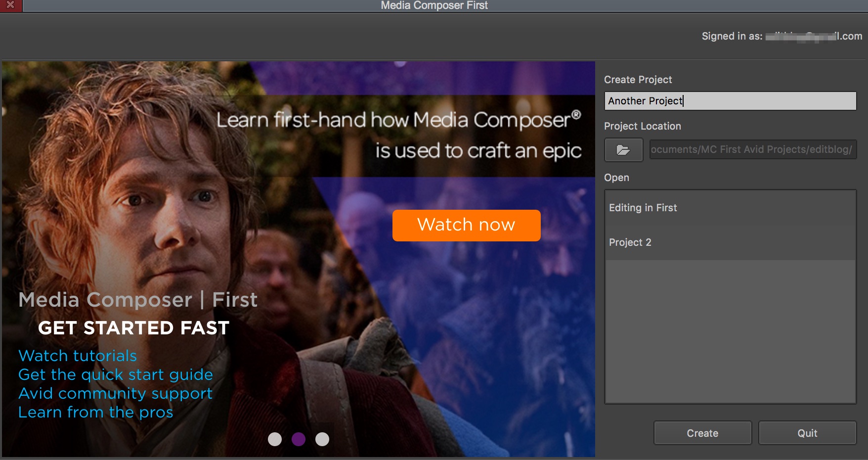
Task: Click the Create button
Action: pyautogui.click(x=702, y=433)
